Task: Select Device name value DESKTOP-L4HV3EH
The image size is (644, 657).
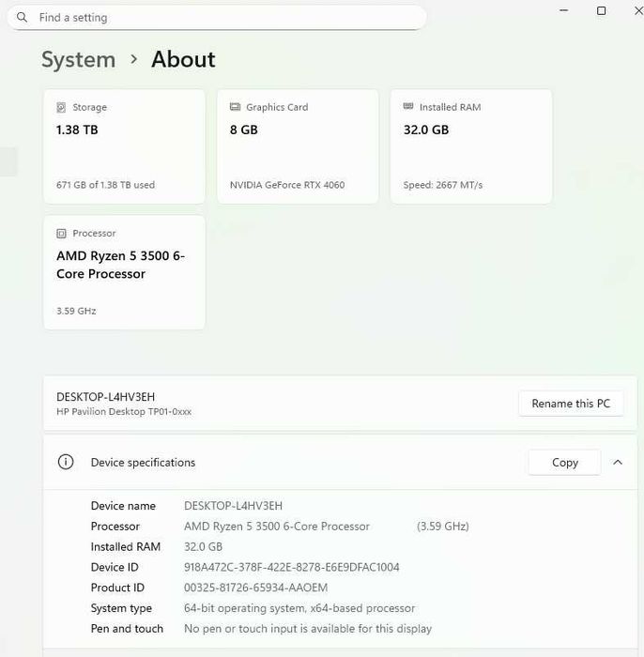Action: 234,506
